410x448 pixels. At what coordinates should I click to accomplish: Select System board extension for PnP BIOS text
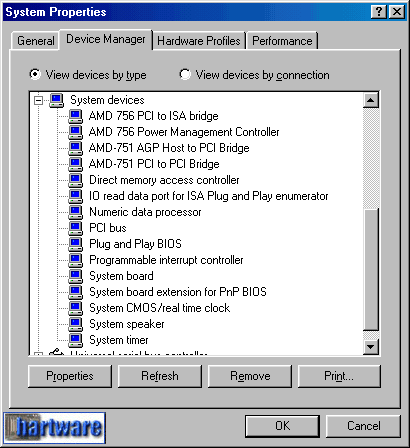(178, 292)
